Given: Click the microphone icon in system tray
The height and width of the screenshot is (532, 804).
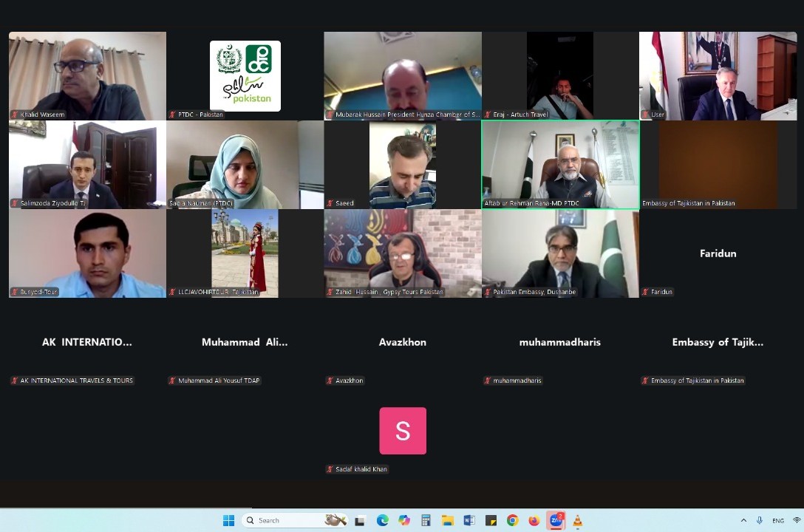Looking at the screenshot, I should [759, 520].
